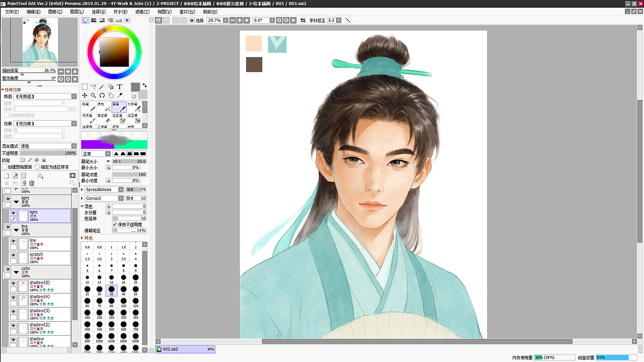Pick brush size preset 500
Viewport: 644px width, 362px height.
point(111,326)
